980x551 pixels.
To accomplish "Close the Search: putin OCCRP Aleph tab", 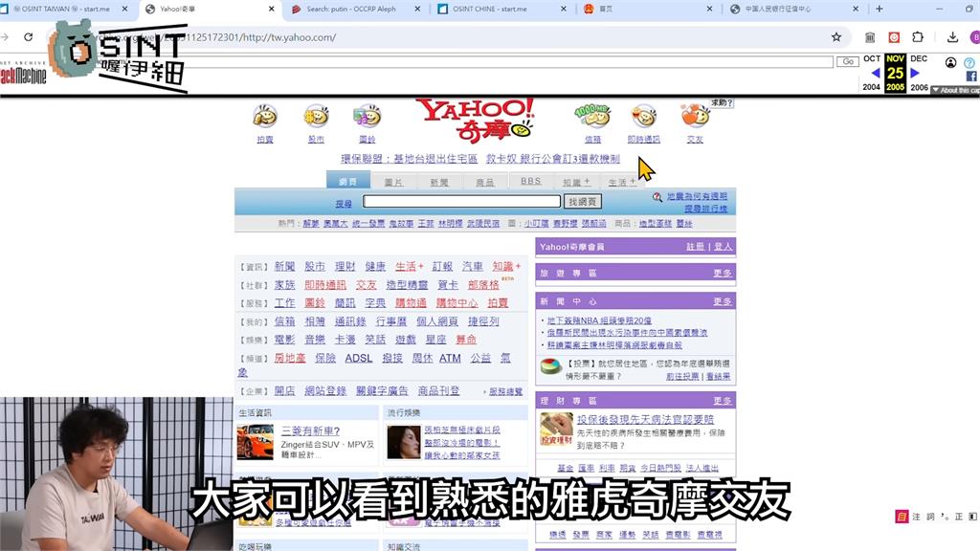I will (x=417, y=9).
